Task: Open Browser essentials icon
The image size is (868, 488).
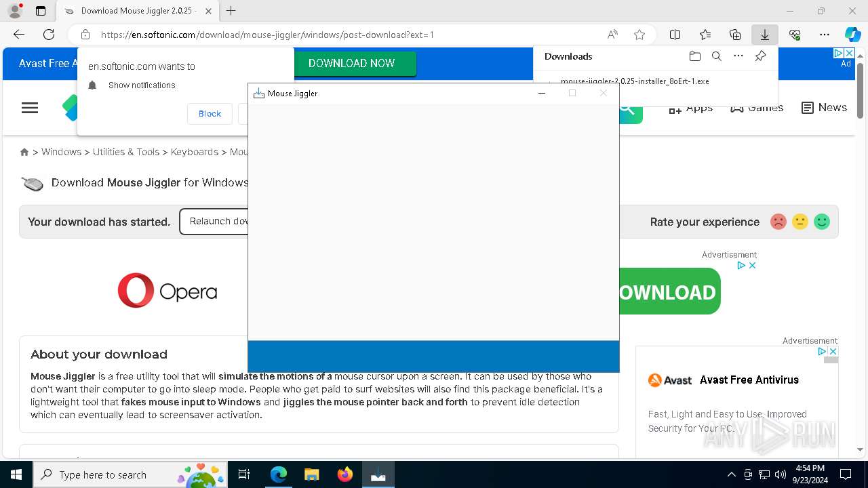Action: (x=795, y=35)
